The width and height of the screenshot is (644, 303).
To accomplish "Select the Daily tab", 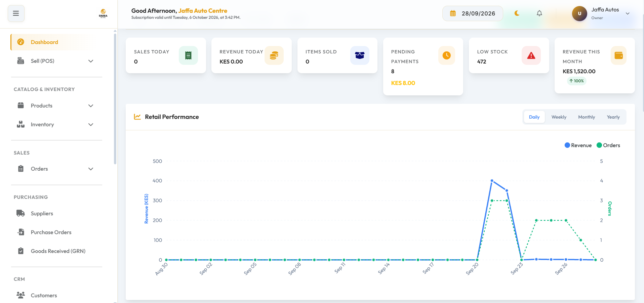I will pos(534,117).
